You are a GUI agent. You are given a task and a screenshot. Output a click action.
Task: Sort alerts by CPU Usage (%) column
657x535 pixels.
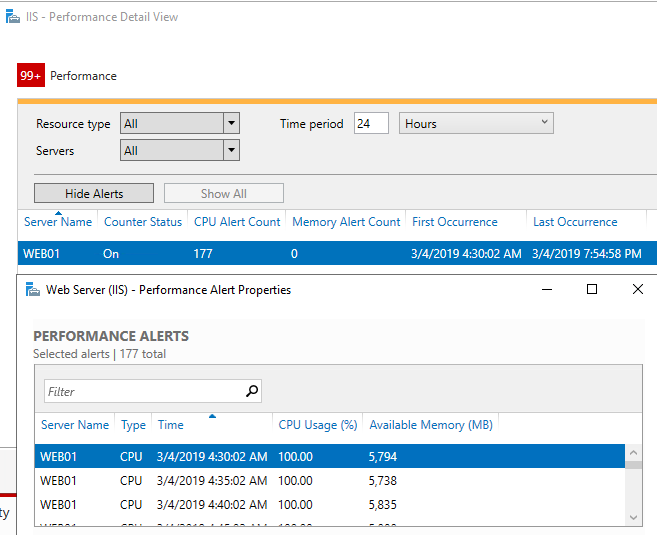click(318, 425)
